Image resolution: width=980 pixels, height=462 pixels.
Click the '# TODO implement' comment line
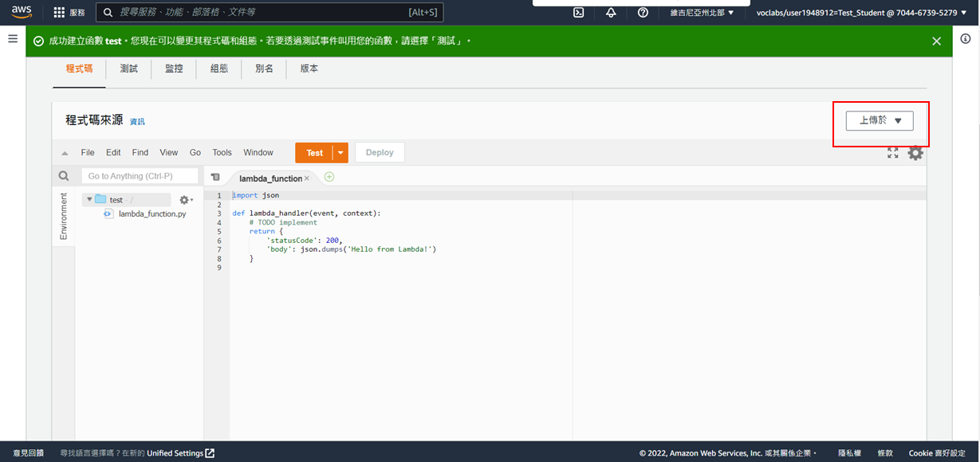pos(283,222)
